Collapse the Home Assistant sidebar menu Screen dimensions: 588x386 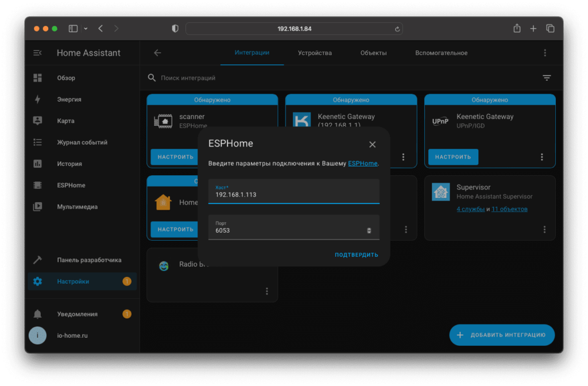point(37,53)
